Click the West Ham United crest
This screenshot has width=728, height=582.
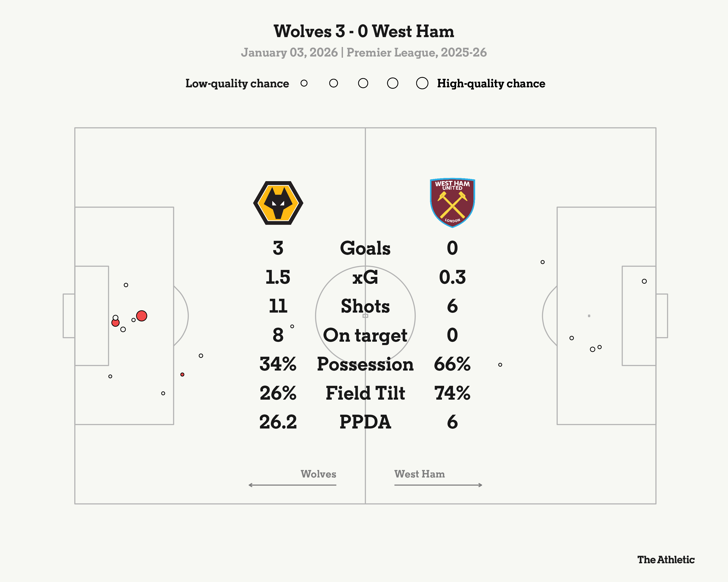click(x=452, y=202)
